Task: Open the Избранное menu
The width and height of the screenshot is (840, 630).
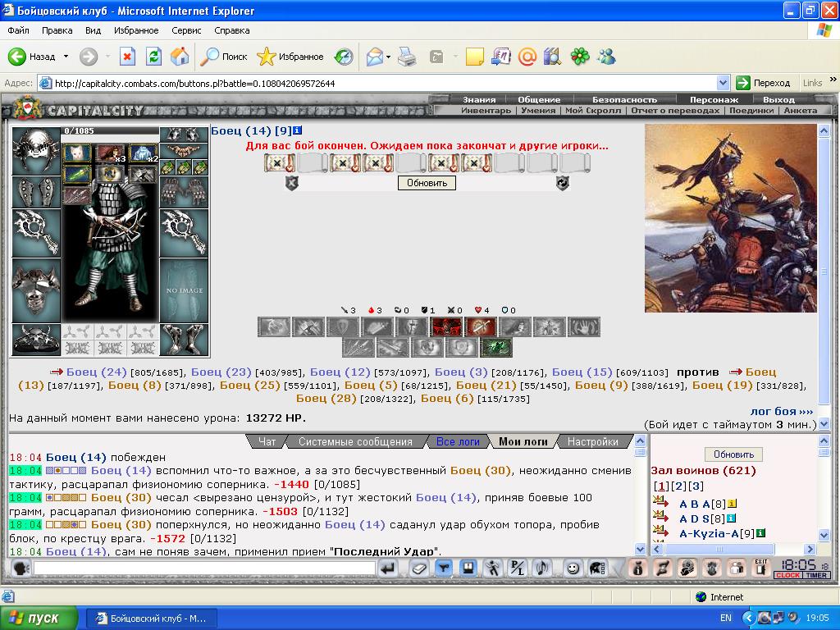Action: 136,30
